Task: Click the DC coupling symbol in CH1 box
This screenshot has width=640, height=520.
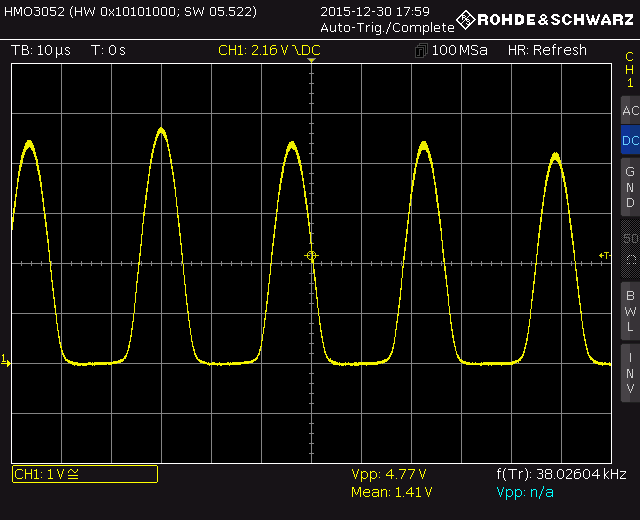Action: (72, 474)
